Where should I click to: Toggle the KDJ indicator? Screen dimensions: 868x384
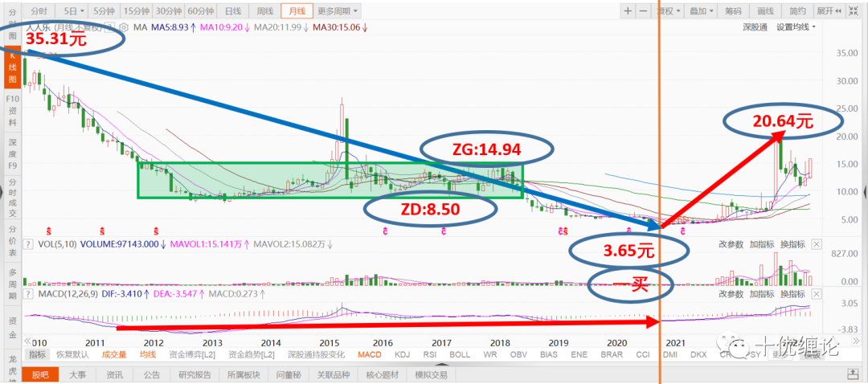[399, 354]
